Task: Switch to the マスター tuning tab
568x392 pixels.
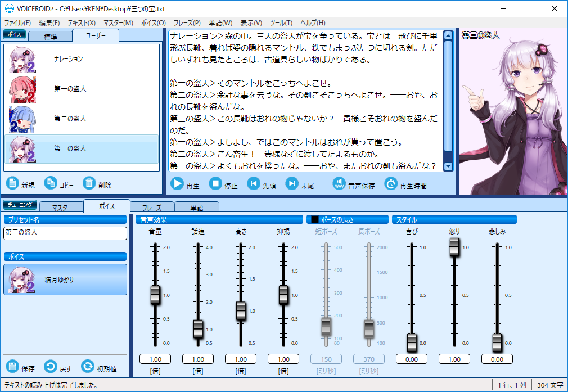Action: (62, 207)
